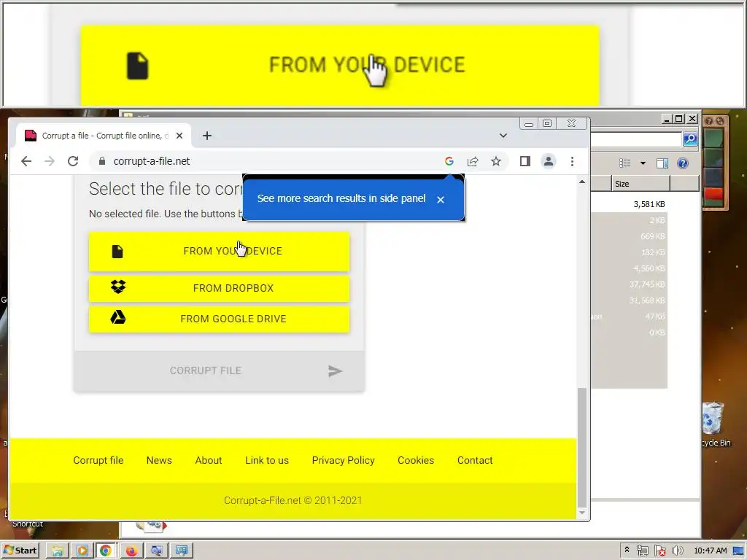The height and width of the screenshot is (560, 747).
Task: Click the Recycle Bin desktop icon
Action: (x=714, y=424)
